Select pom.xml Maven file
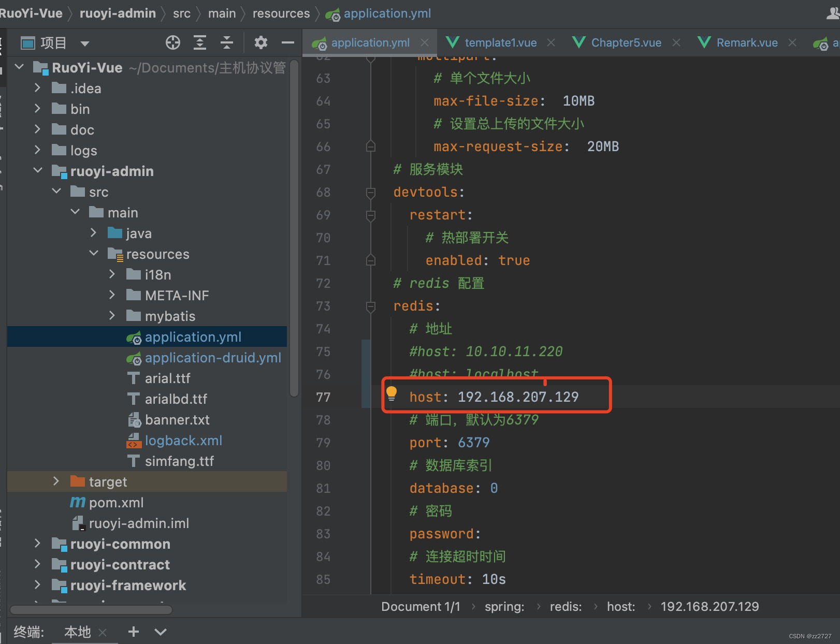Image resolution: width=840 pixels, height=644 pixels. point(147,502)
